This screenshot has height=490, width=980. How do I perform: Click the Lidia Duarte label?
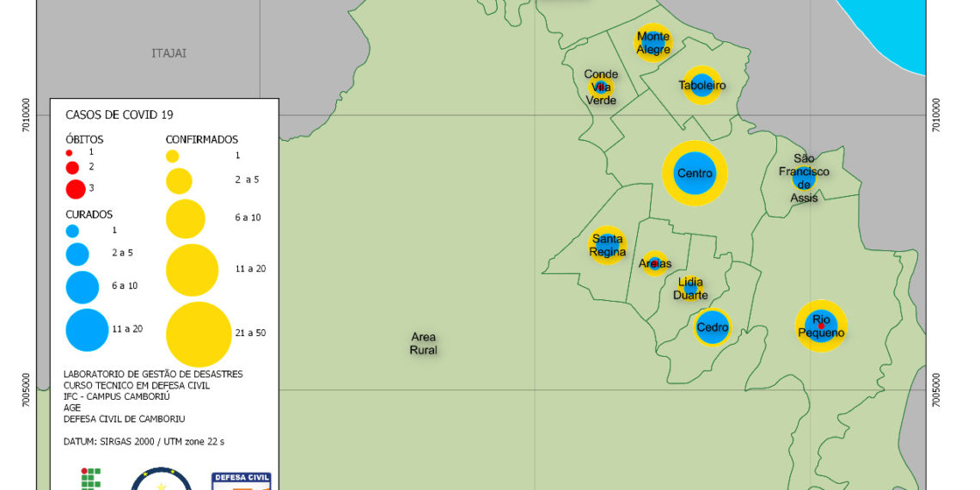coord(690,289)
